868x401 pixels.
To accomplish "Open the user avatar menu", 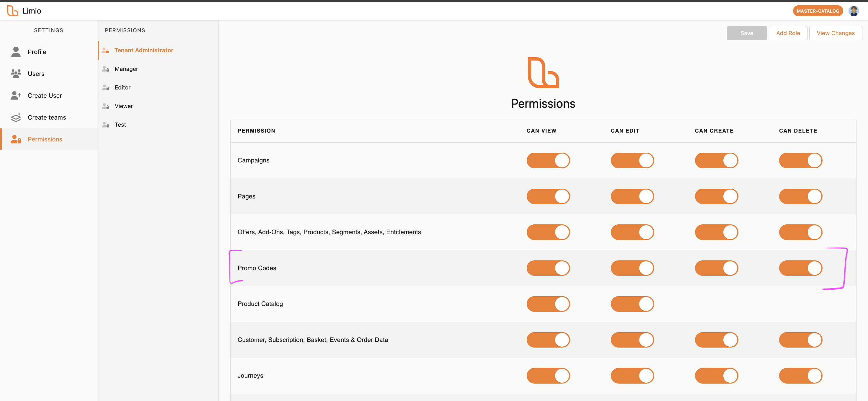I will [x=854, y=11].
